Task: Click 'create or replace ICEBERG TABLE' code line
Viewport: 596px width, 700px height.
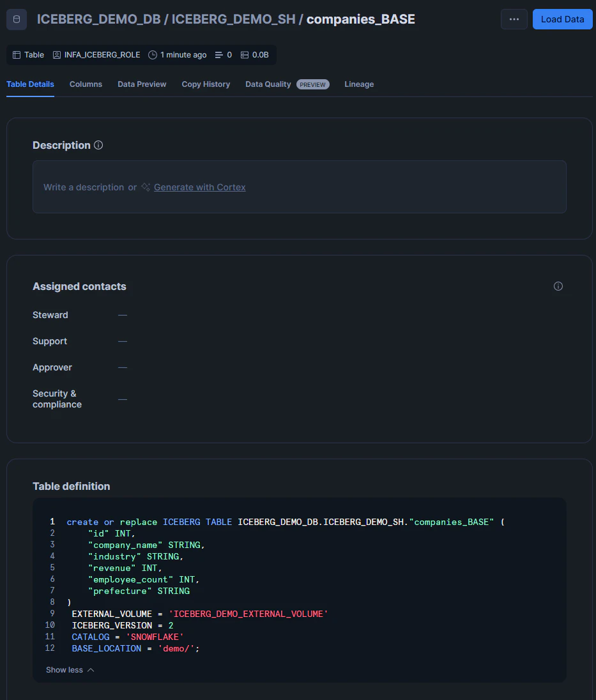Action: tap(286, 522)
